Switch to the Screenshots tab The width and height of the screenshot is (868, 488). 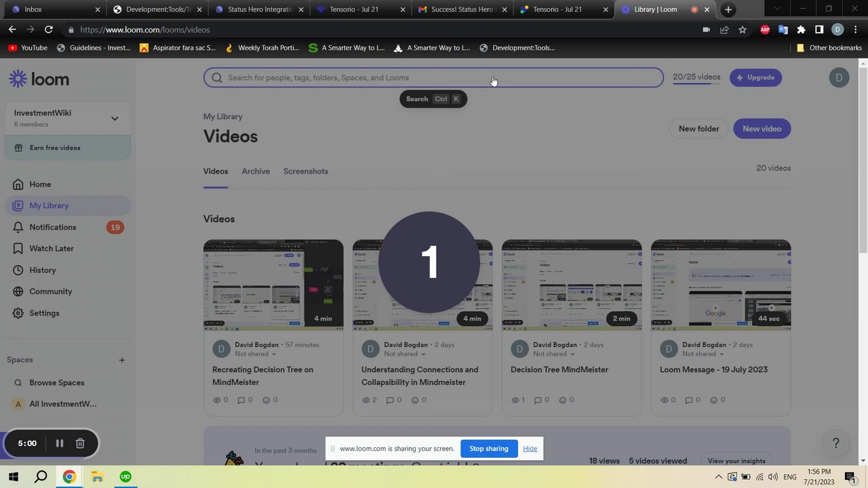point(306,171)
